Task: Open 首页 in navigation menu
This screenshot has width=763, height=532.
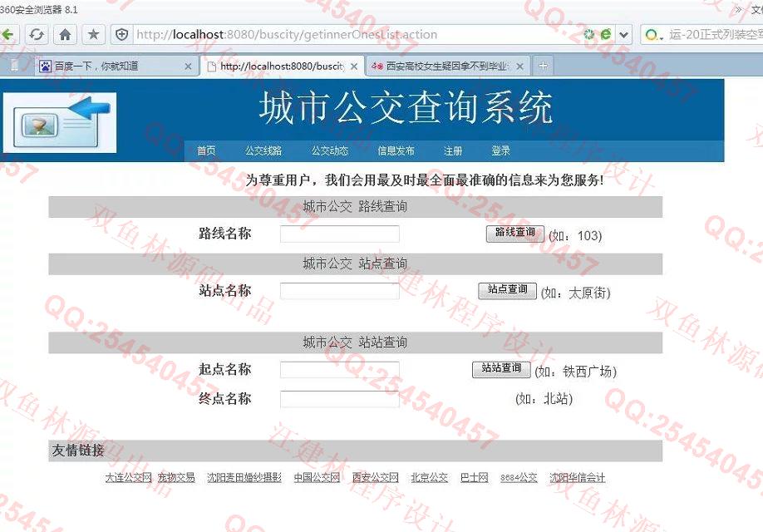Action: pos(206,151)
